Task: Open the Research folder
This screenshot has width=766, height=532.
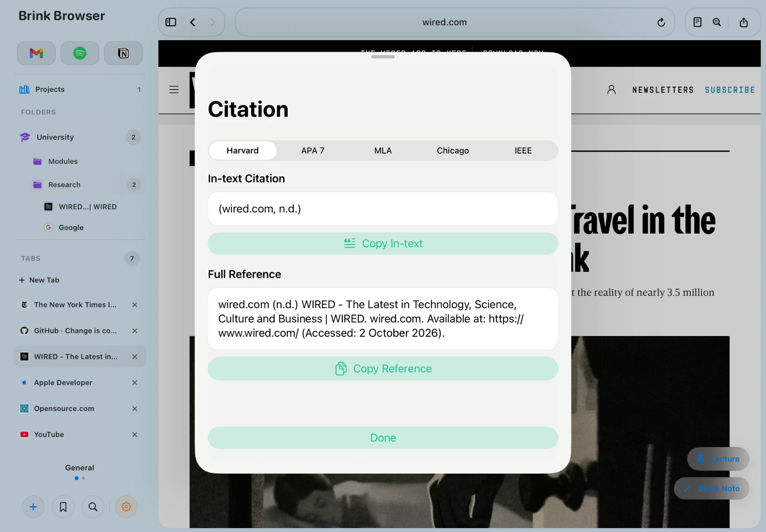Action: click(87, 185)
